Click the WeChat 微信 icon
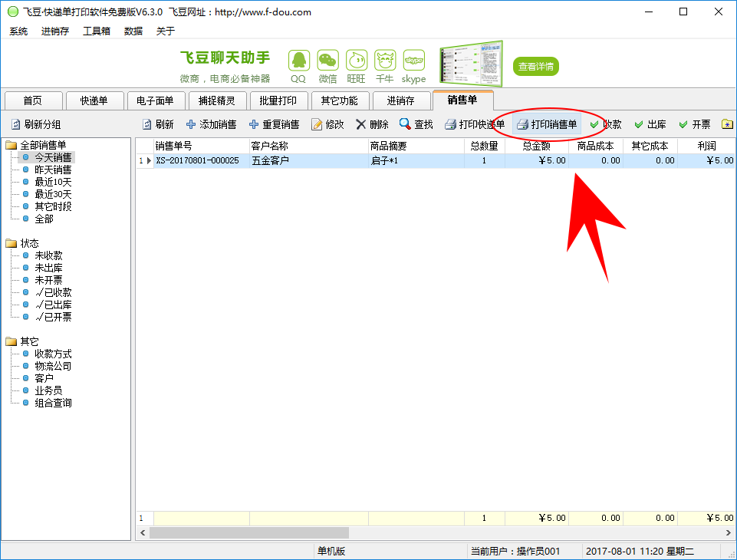Image resolution: width=737 pixels, height=560 pixels. [327, 61]
